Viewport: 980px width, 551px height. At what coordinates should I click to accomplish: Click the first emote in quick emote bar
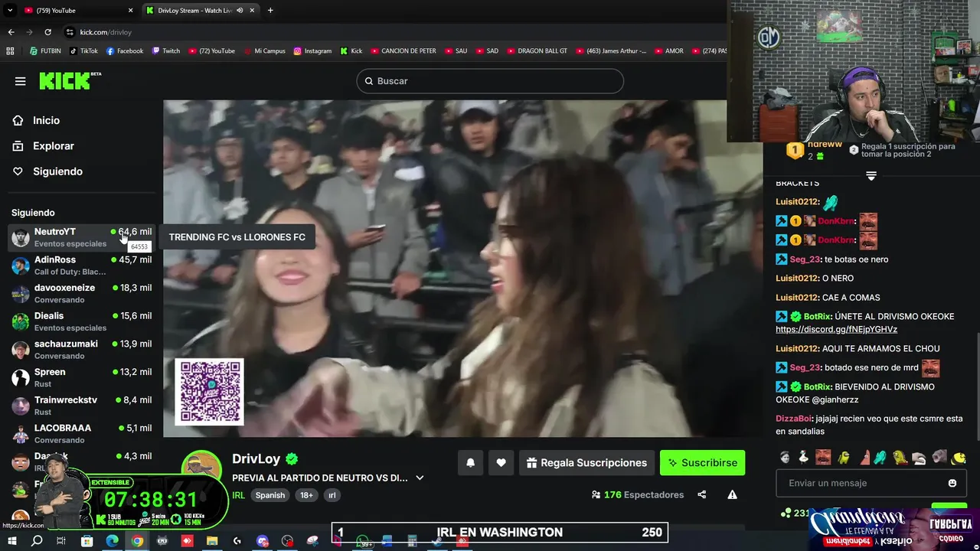point(785,458)
